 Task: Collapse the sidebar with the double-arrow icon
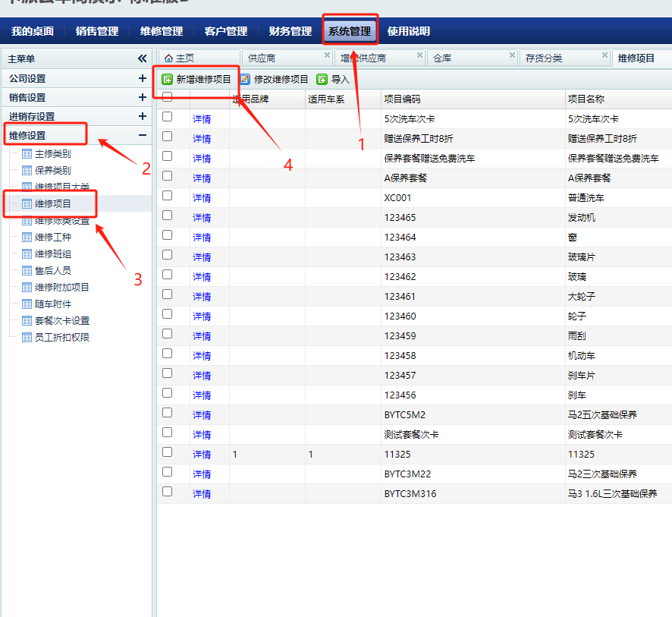pyautogui.click(x=142, y=58)
